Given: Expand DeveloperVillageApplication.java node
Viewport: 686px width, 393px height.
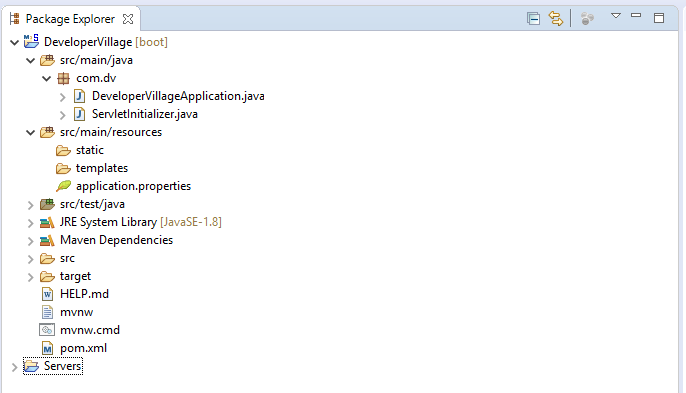Looking at the screenshot, I should [x=63, y=97].
